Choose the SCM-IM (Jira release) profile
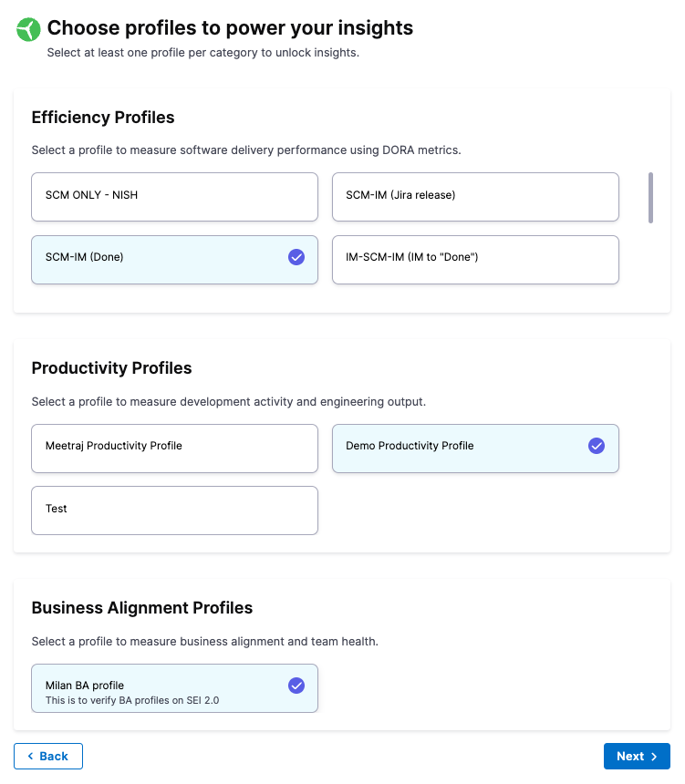This screenshot has width=685, height=784. coord(475,196)
